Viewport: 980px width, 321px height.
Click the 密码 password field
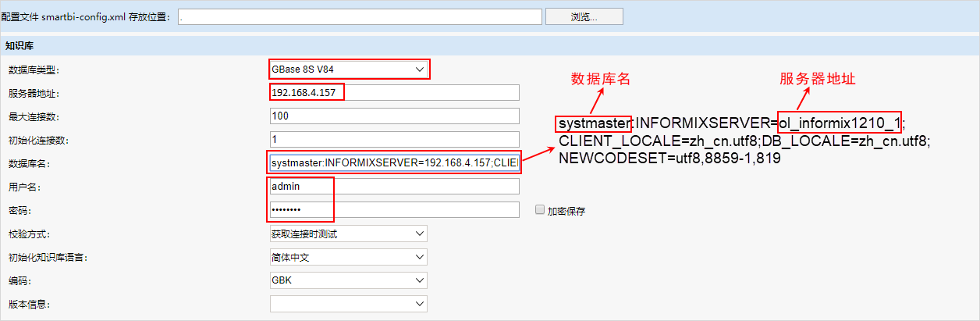(394, 210)
